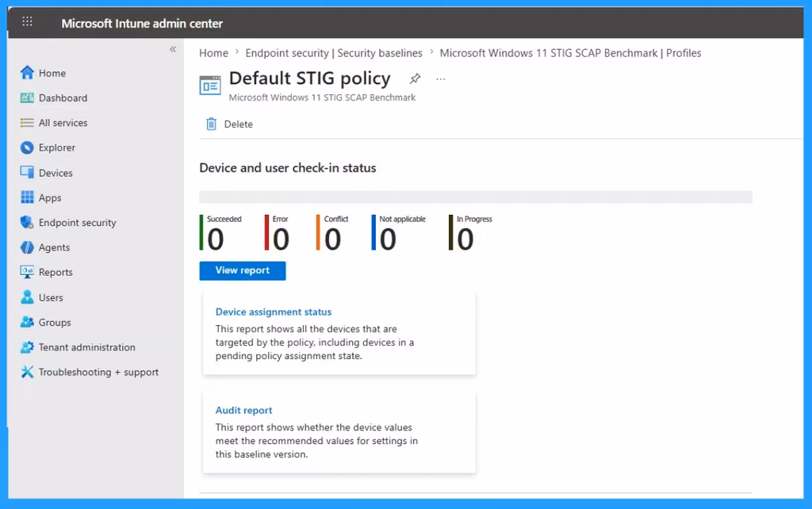This screenshot has width=812, height=509.
Task: Click the Default STIG policy title
Action: click(310, 78)
